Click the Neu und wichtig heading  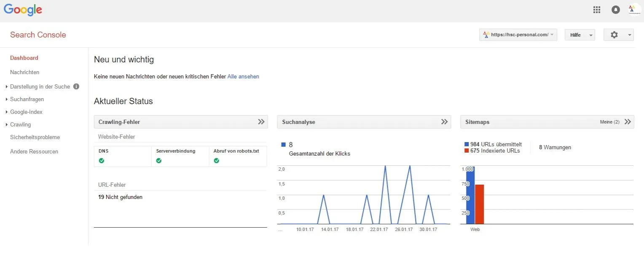(124, 59)
